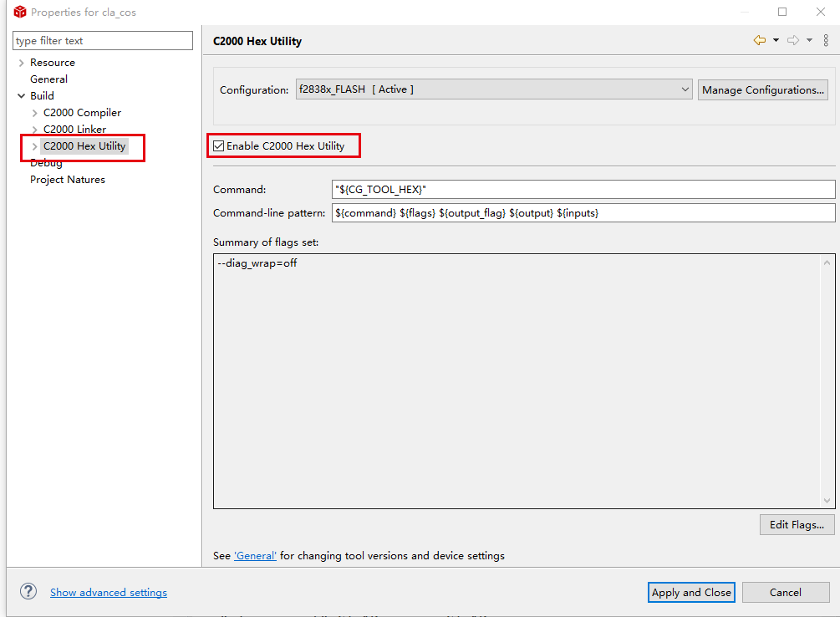Close the Properties window
This screenshot has width=840, height=617.
point(820,12)
